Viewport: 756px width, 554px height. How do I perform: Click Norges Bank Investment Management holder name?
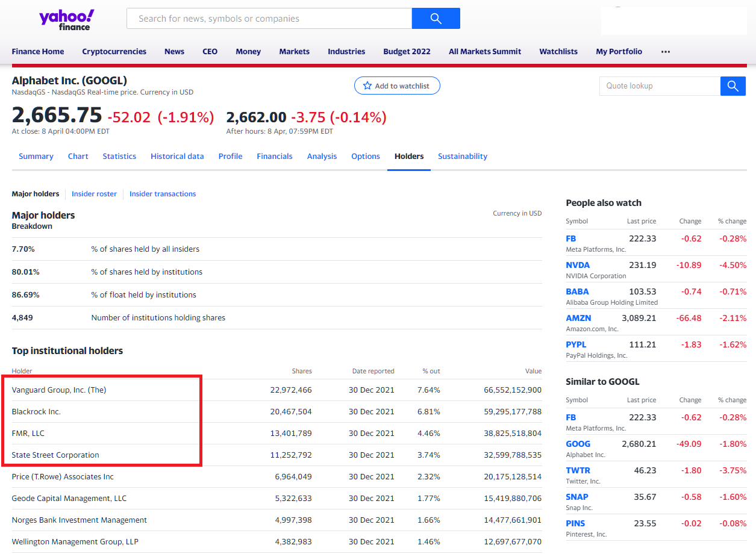[80, 520]
